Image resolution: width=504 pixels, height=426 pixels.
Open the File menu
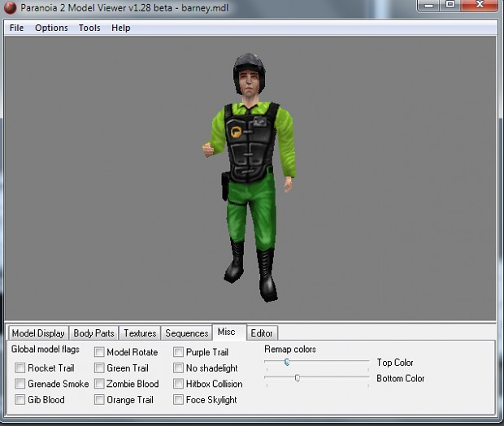coord(16,28)
